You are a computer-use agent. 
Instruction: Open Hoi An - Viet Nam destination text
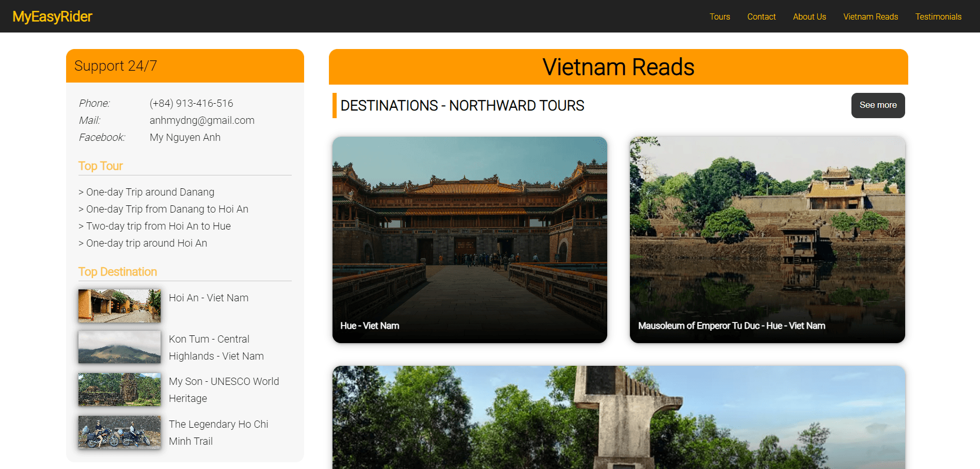click(x=209, y=298)
